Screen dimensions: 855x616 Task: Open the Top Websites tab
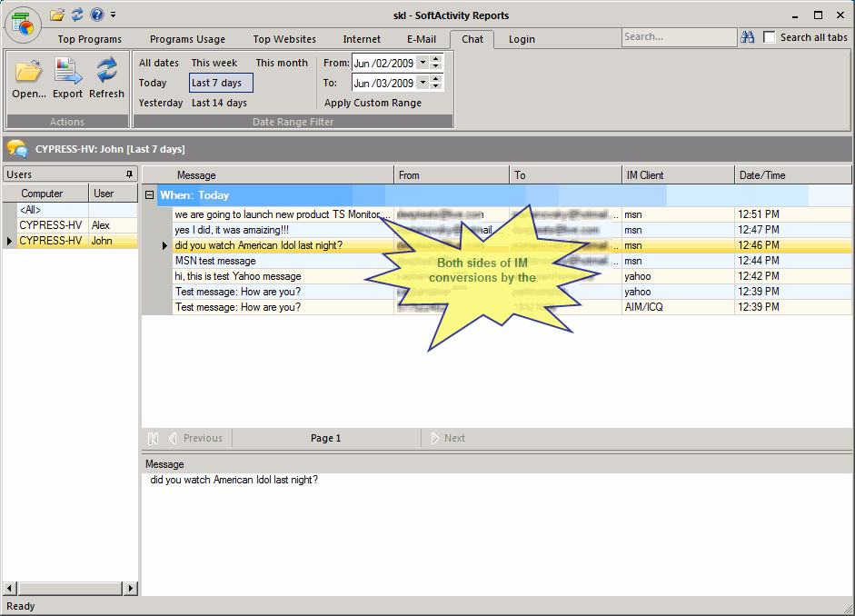(284, 39)
